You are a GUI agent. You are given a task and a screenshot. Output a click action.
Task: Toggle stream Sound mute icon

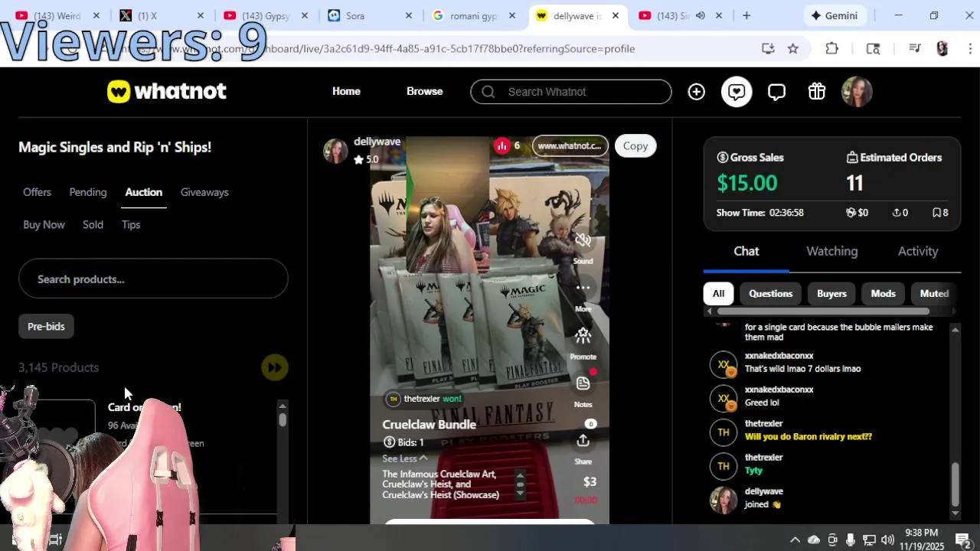[x=583, y=240]
